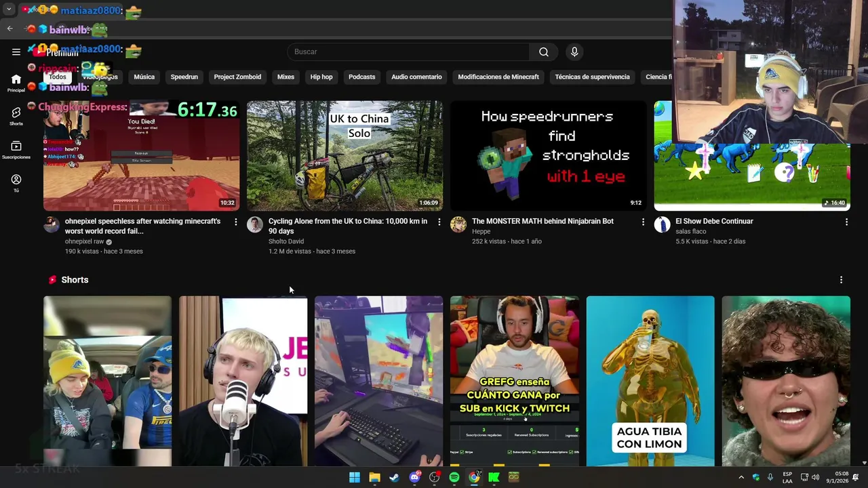The image size is (868, 488).
Task: Visit the Sholto David channel link
Action: click(286, 241)
